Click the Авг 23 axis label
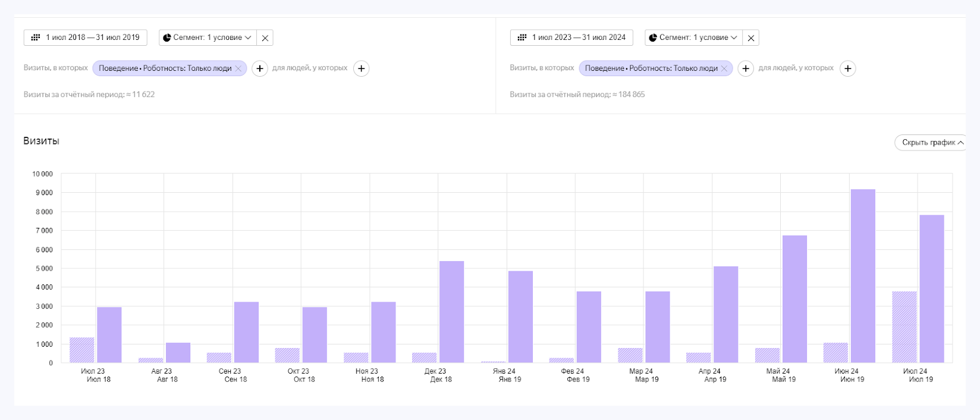The image size is (980, 420). [x=161, y=371]
